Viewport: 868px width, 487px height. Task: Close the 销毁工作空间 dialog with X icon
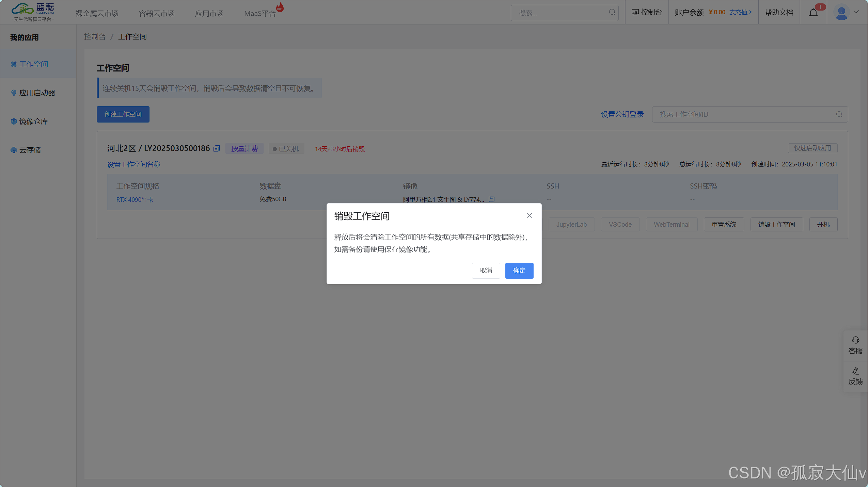pyautogui.click(x=529, y=215)
